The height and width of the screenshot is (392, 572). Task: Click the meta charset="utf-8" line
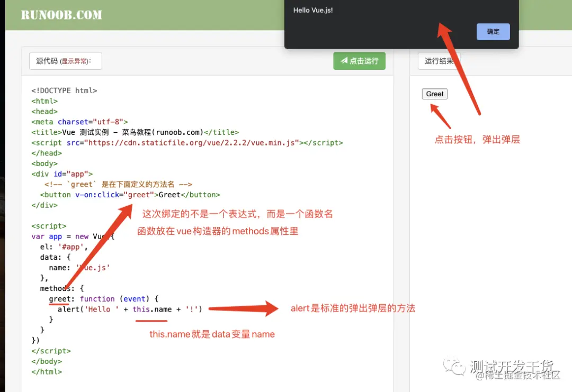pyautogui.click(x=79, y=122)
